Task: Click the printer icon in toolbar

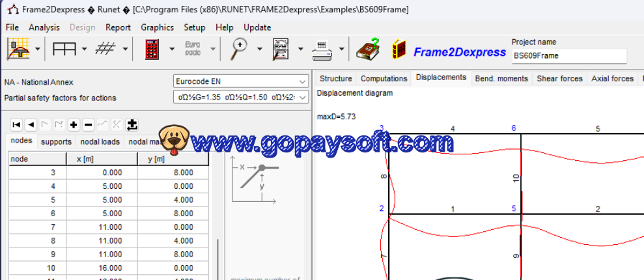Action: coord(322,50)
